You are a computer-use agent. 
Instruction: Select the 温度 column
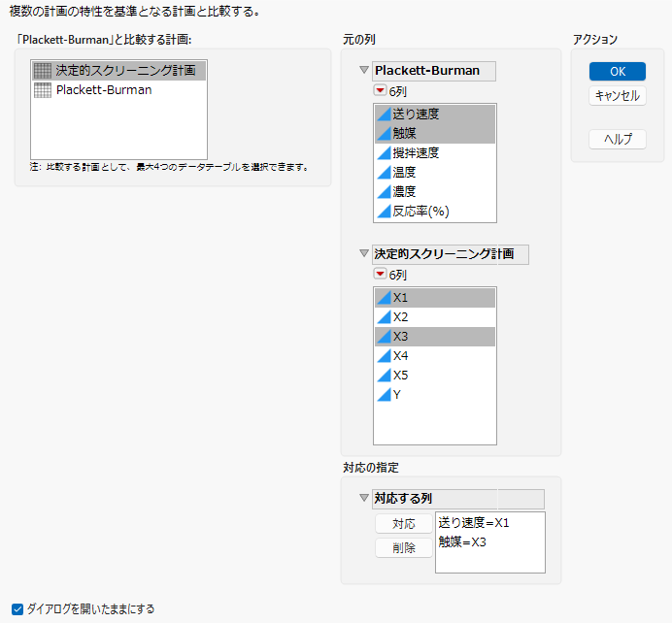(435, 172)
